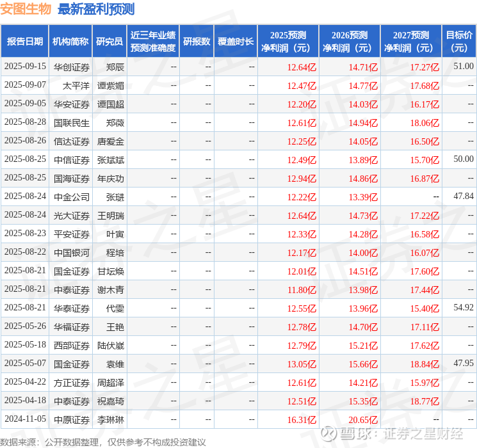Select the 华安证券 institution cell
Screen dimensions: 477x448
click(72, 104)
